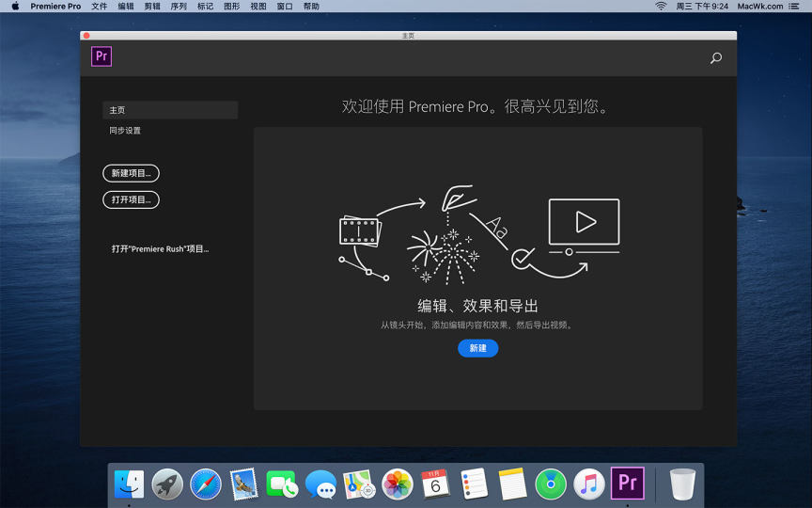Image resolution: width=812 pixels, height=508 pixels.
Task: Open the Messages app in Dock
Action: pyautogui.click(x=320, y=484)
